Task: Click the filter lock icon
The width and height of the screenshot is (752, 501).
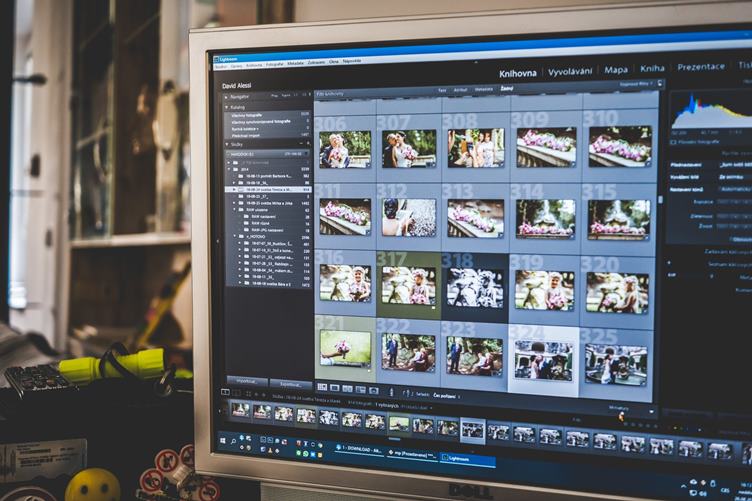Action: click(660, 83)
